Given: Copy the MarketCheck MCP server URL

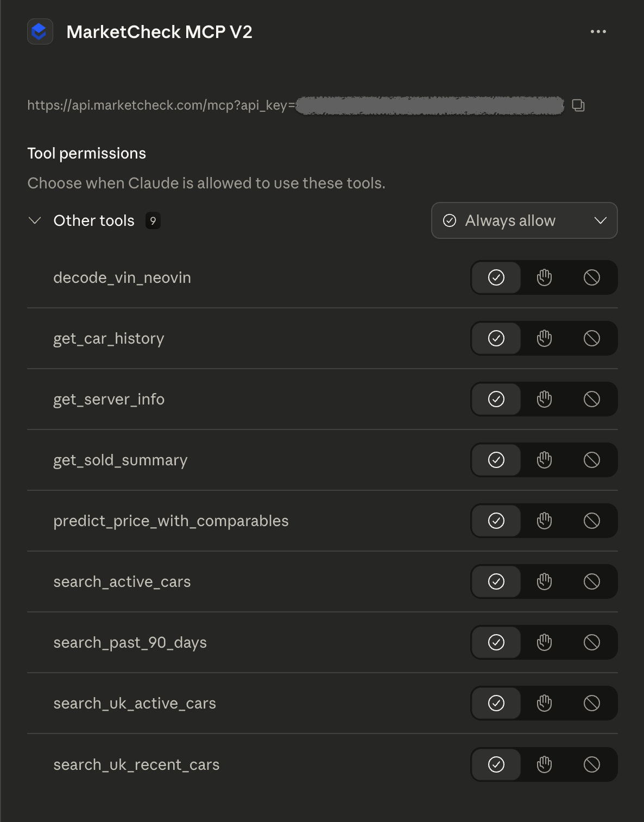Looking at the screenshot, I should (x=578, y=105).
